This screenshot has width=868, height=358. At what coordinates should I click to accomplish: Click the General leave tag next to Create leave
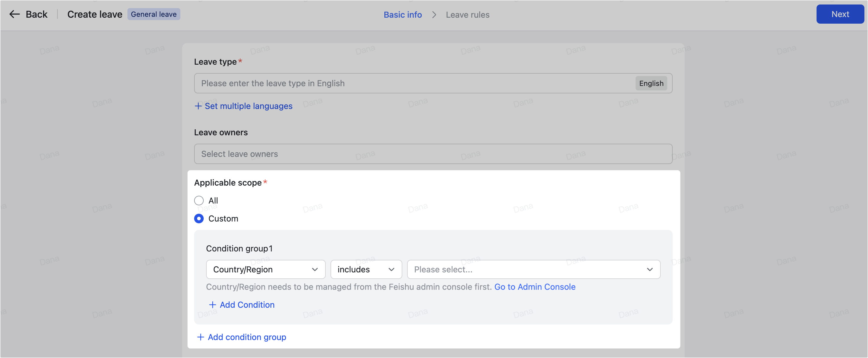tap(154, 14)
